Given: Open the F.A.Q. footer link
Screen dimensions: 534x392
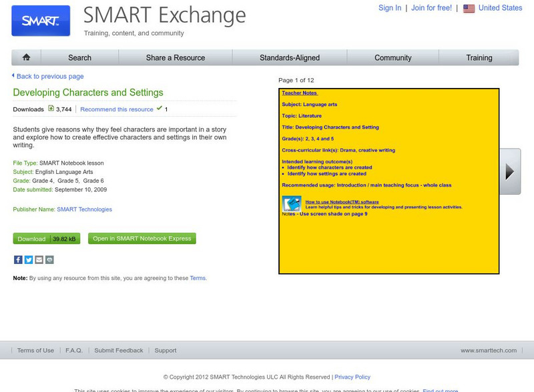Looking at the screenshot, I should 74,350.
